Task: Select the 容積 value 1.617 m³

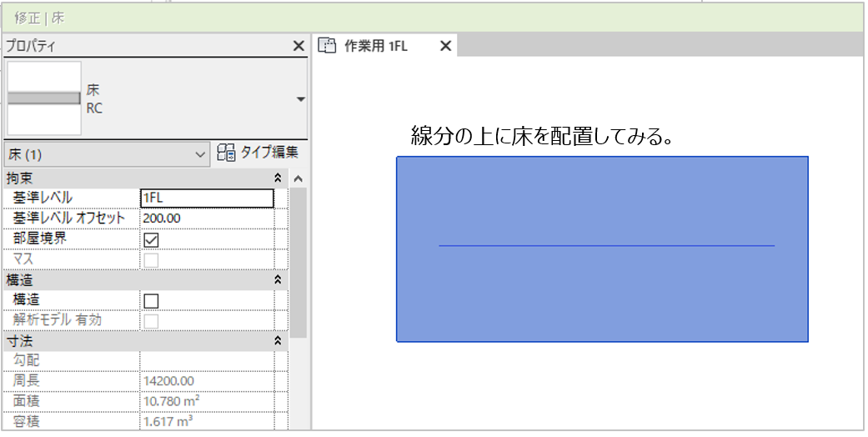Action: point(207,421)
